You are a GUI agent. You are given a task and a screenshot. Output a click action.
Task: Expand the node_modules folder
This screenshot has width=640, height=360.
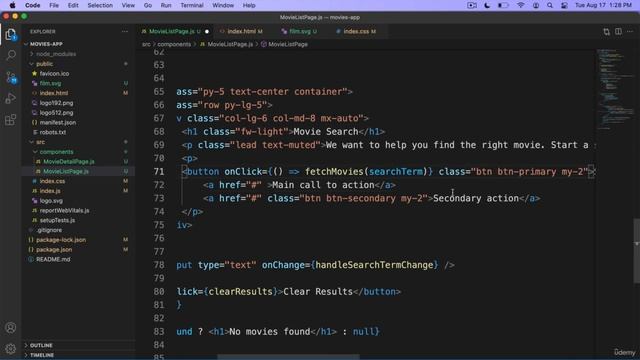pyautogui.click(x=56, y=54)
